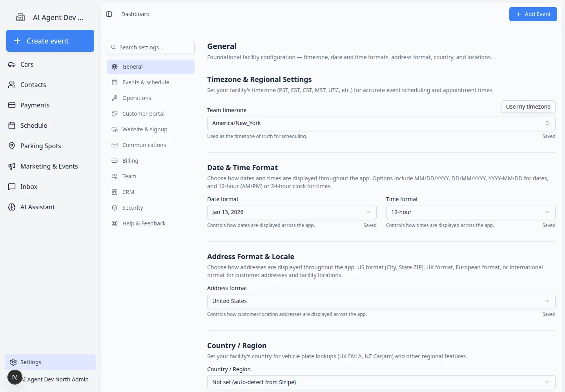Open CRM settings section
This screenshot has height=392, width=565.
click(x=151, y=192)
